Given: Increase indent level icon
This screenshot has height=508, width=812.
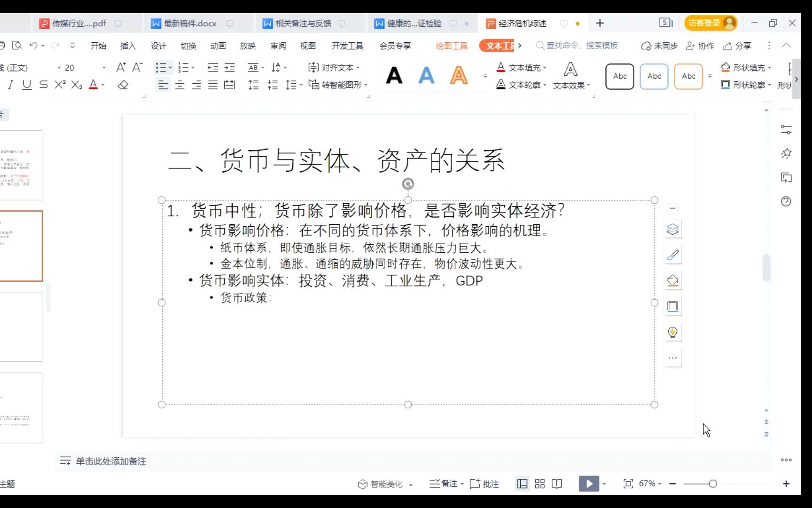Looking at the screenshot, I should (x=230, y=68).
